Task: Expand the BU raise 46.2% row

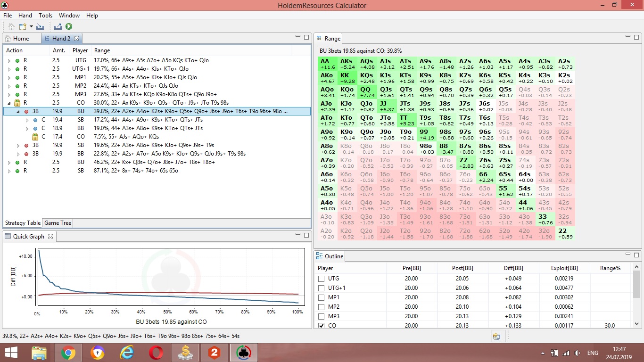Action: (9, 163)
